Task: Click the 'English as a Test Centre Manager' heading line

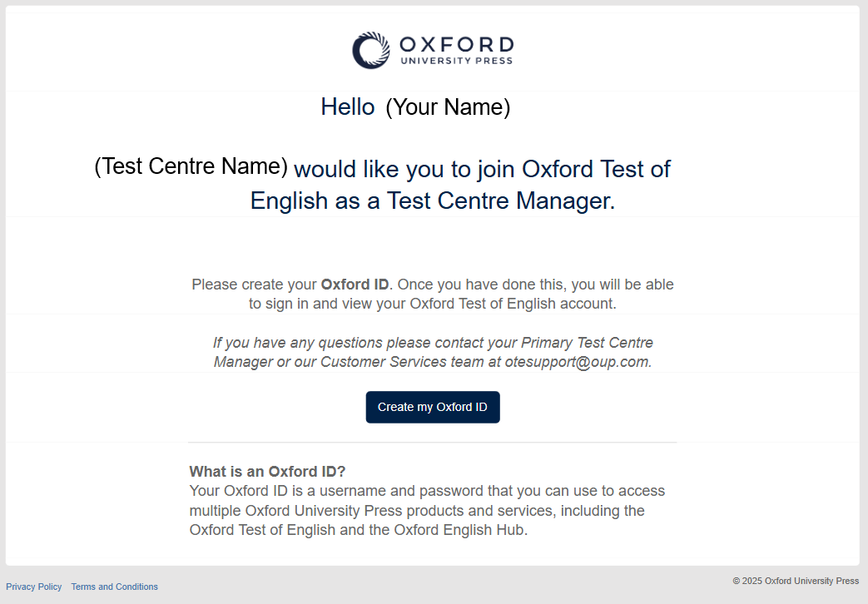Action: tap(432, 201)
